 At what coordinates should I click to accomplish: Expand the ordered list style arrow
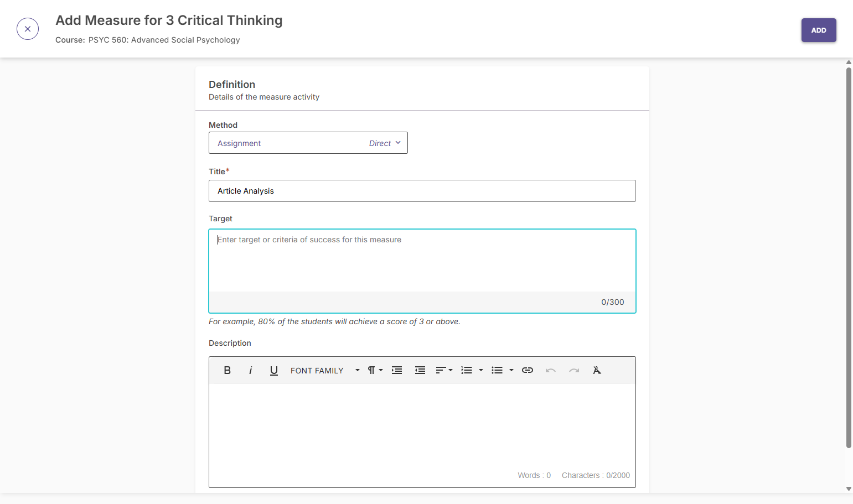click(x=481, y=370)
